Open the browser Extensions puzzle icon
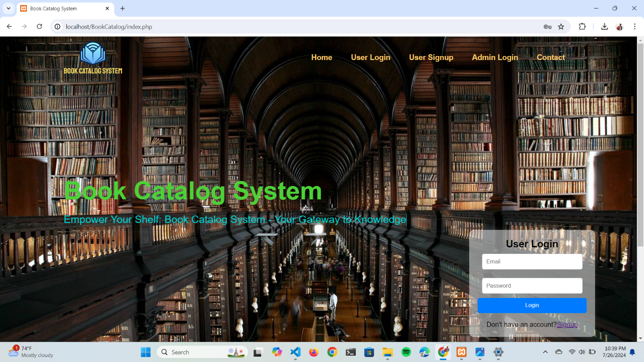This screenshot has height=362, width=644. (x=582, y=26)
